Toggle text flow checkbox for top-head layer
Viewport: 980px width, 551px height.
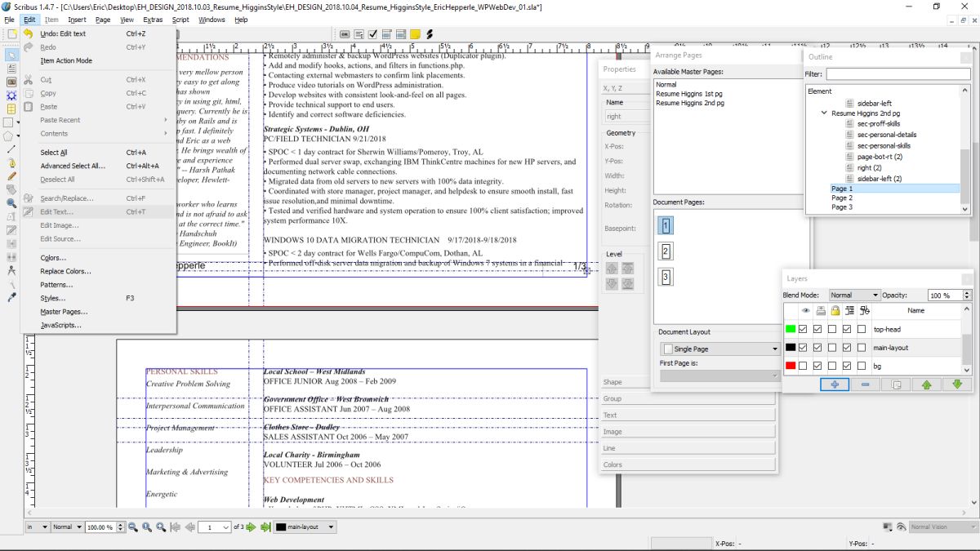[848, 329]
